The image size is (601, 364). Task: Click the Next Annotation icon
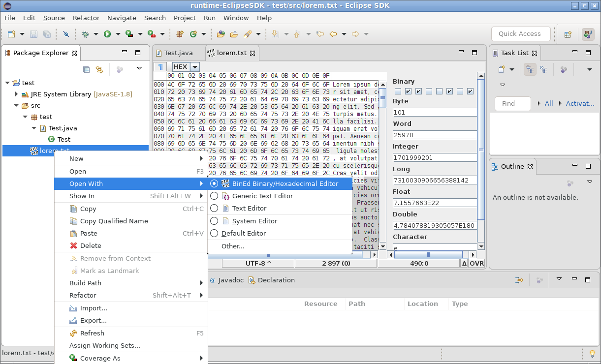[x=275, y=34]
